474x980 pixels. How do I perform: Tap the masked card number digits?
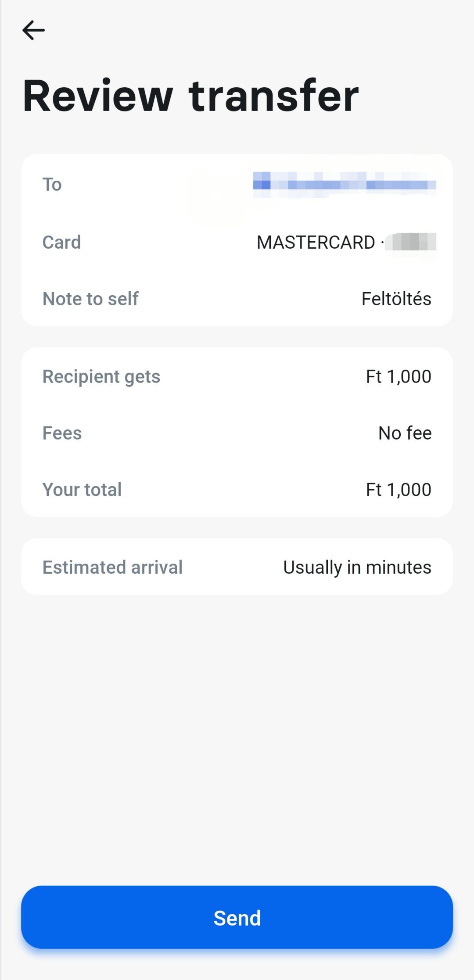point(412,242)
